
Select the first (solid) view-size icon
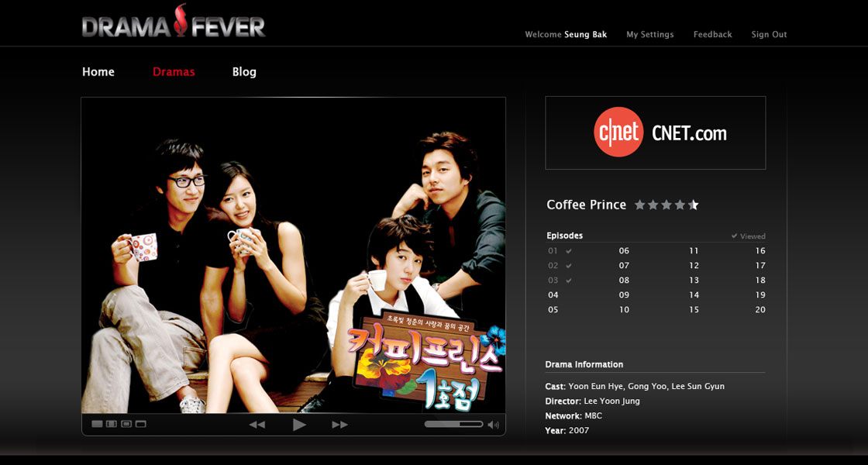click(x=97, y=424)
